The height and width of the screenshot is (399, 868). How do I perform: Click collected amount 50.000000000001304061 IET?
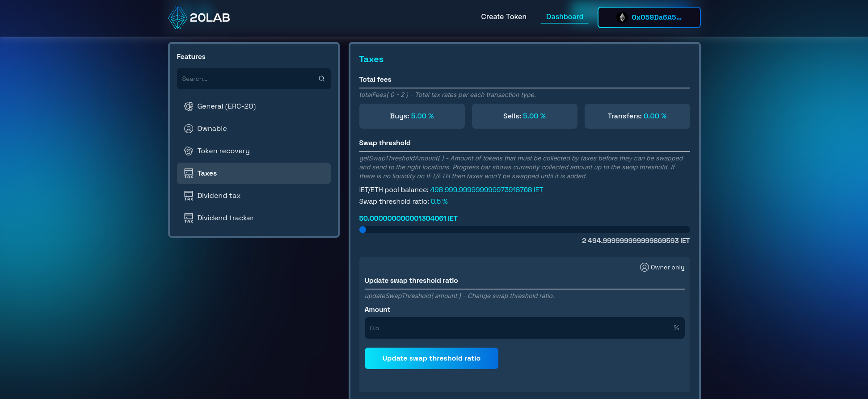click(408, 218)
